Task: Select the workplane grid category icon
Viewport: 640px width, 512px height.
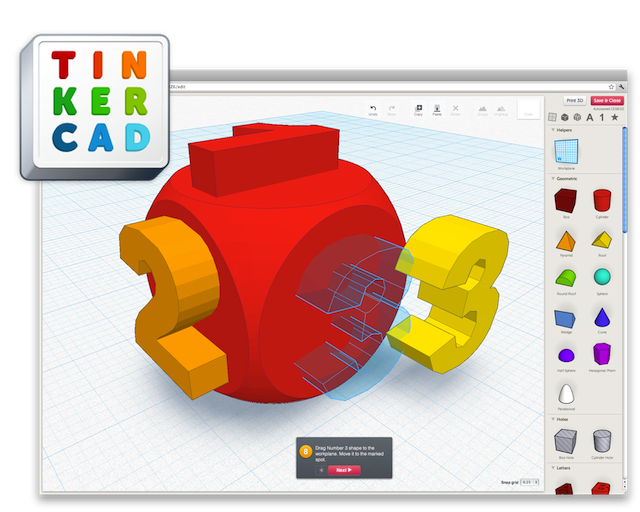Action: [552, 117]
